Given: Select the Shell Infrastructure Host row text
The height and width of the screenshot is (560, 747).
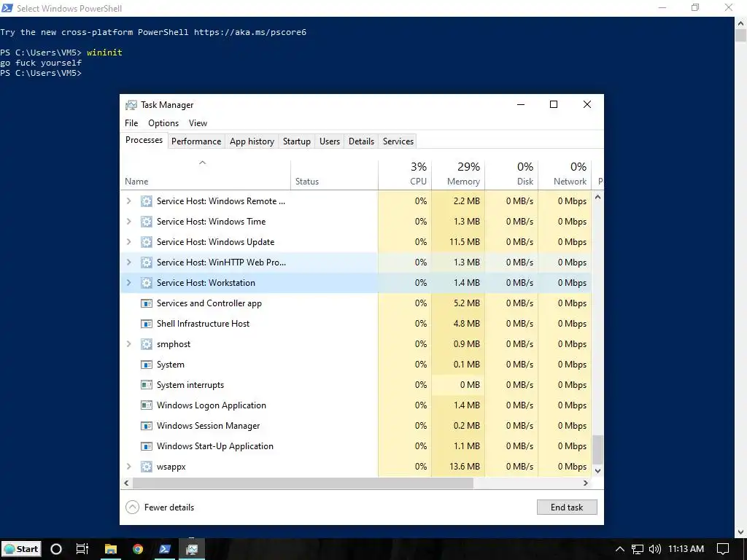Looking at the screenshot, I should pos(203,324).
